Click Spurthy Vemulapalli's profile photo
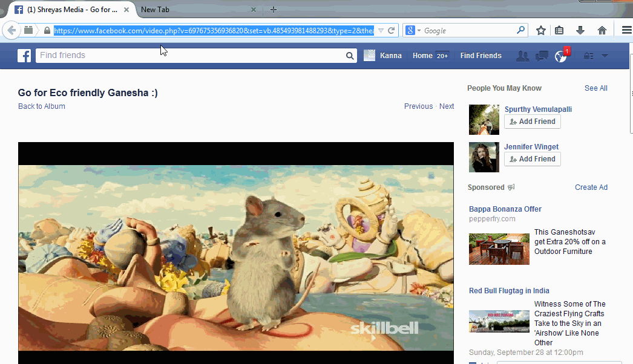633x364 pixels. pos(484,120)
